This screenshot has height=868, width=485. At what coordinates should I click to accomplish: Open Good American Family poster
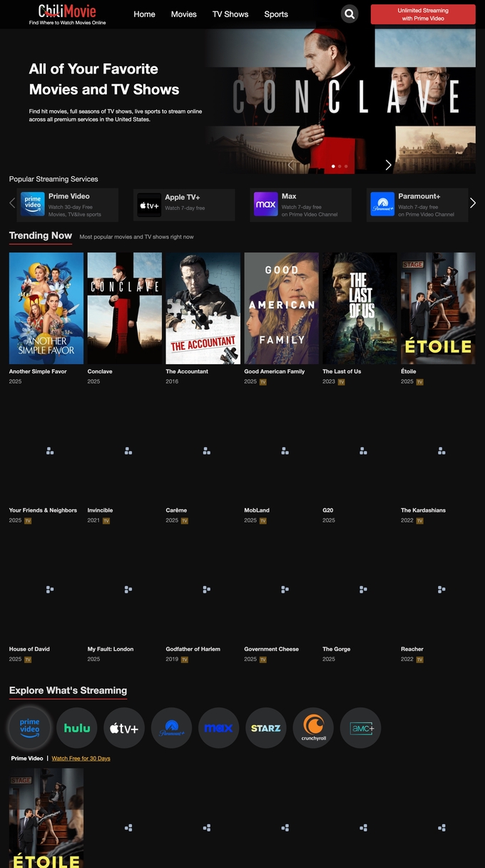click(x=281, y=308)
